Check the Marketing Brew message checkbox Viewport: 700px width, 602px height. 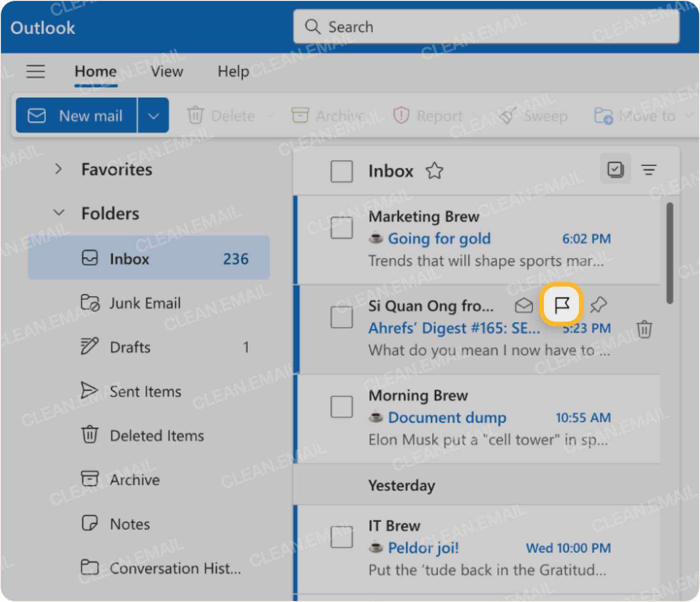(341, 227)
